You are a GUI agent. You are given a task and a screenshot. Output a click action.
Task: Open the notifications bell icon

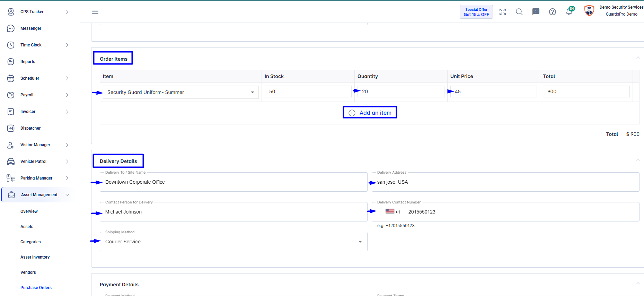click(570, 11)
